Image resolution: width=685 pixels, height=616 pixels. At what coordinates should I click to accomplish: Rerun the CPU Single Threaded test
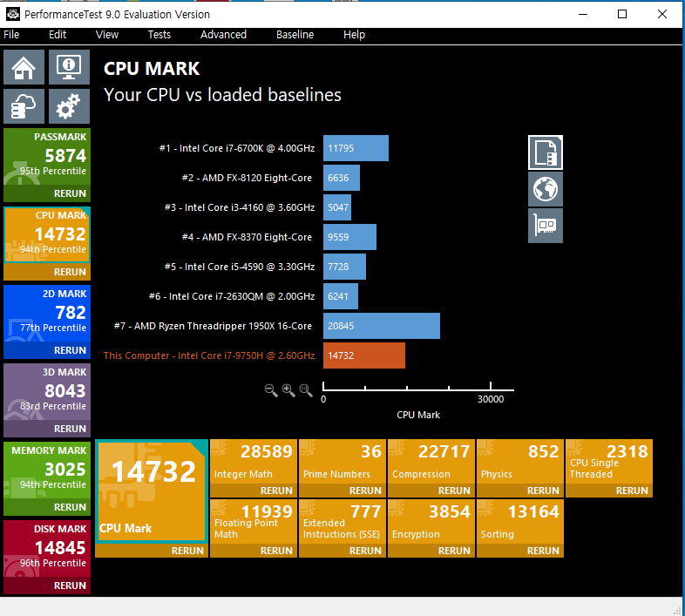[x=609, y=491]
